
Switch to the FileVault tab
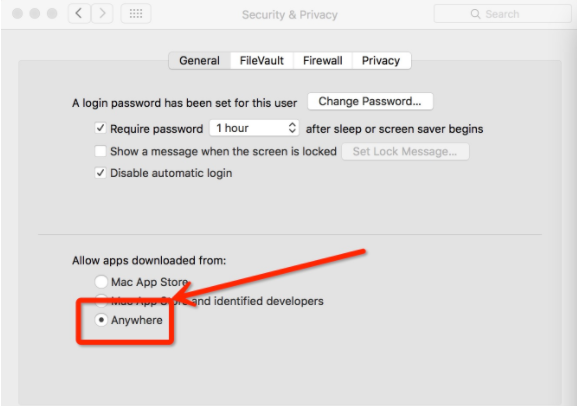point(262,60)
